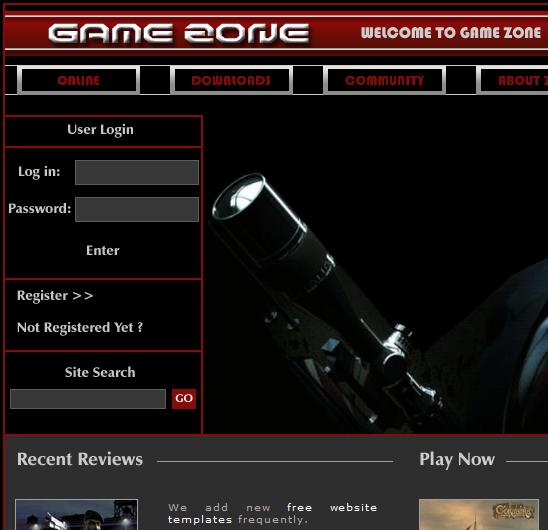Go to the Community section

click(x=384, y=80)
